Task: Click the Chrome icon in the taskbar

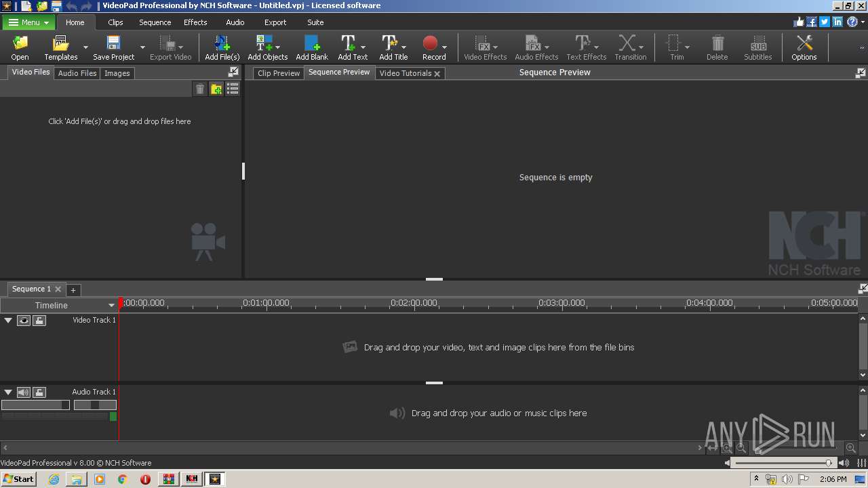Action: pos(122,479)
